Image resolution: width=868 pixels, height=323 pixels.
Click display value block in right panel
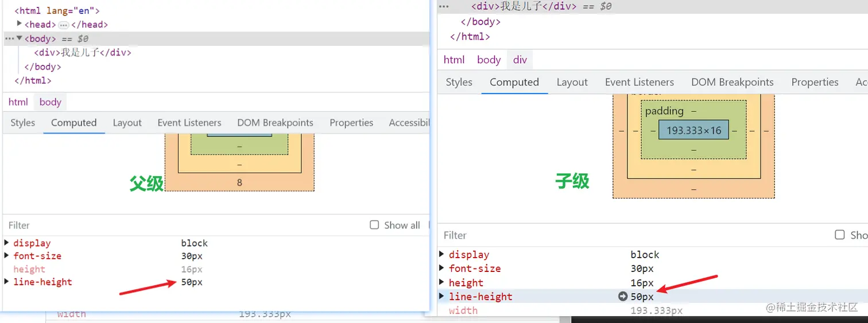click(645, 254)
